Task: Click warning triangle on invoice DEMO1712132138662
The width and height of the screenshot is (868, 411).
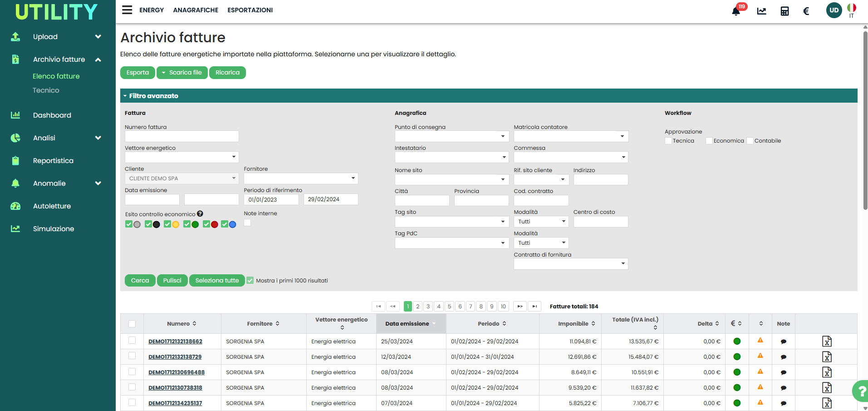Action: [x=760, y=340]
